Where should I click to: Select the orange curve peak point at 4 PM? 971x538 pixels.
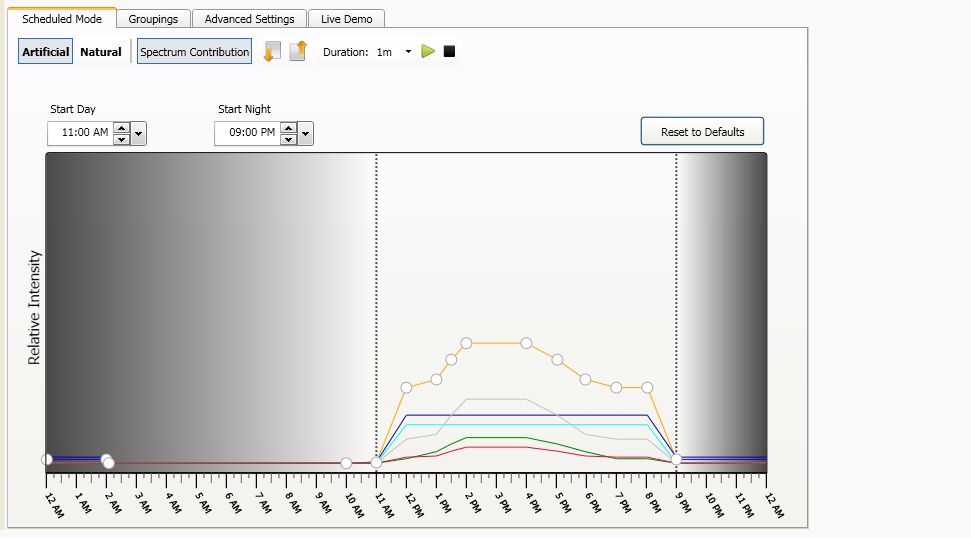pyautogui.click(x=526, y=343)
